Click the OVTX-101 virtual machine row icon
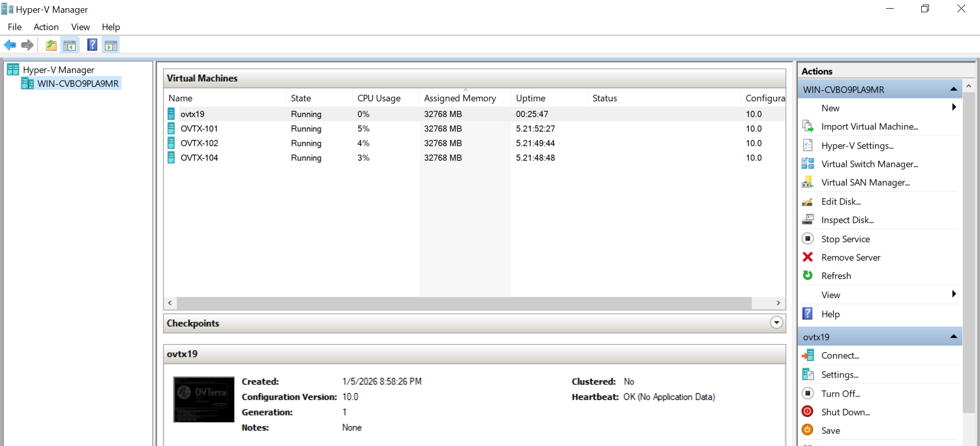Screen dimensions: 980x446 pos(171,129)
